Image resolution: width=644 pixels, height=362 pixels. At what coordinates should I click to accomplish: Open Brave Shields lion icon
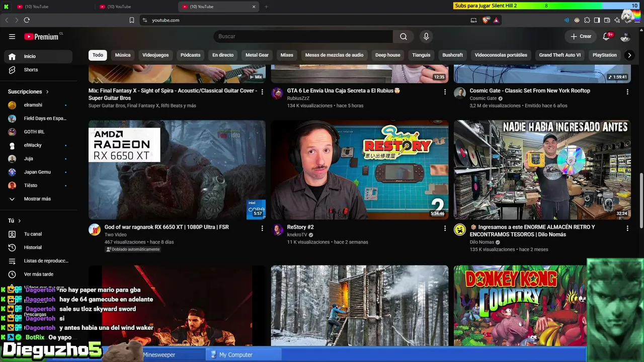(486, 20)
